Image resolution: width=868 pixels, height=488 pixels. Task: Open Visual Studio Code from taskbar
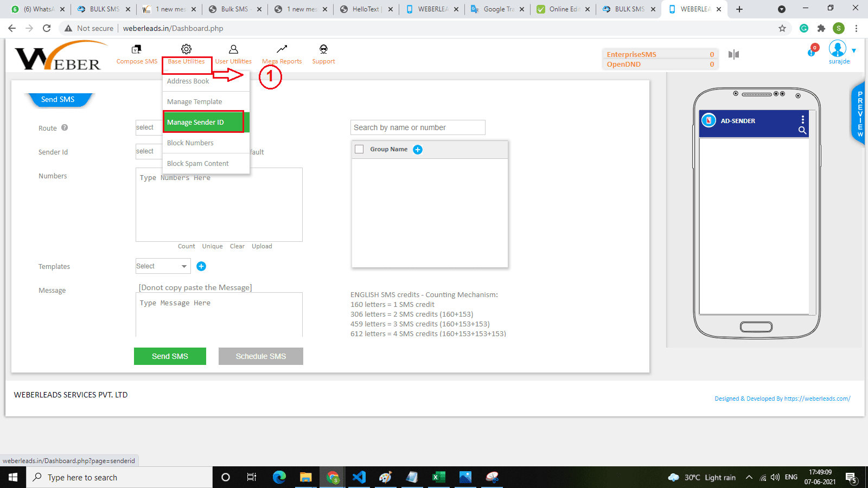pyautogui.click(x=359, y=477)
